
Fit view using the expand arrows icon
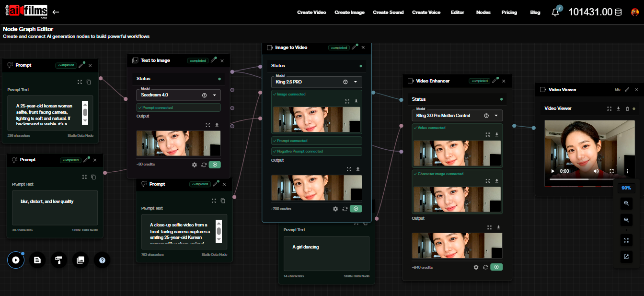point(626,240)
